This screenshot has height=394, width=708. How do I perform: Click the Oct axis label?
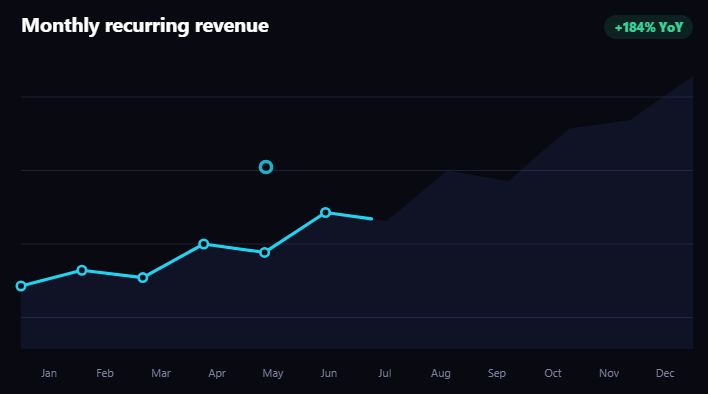553,373
